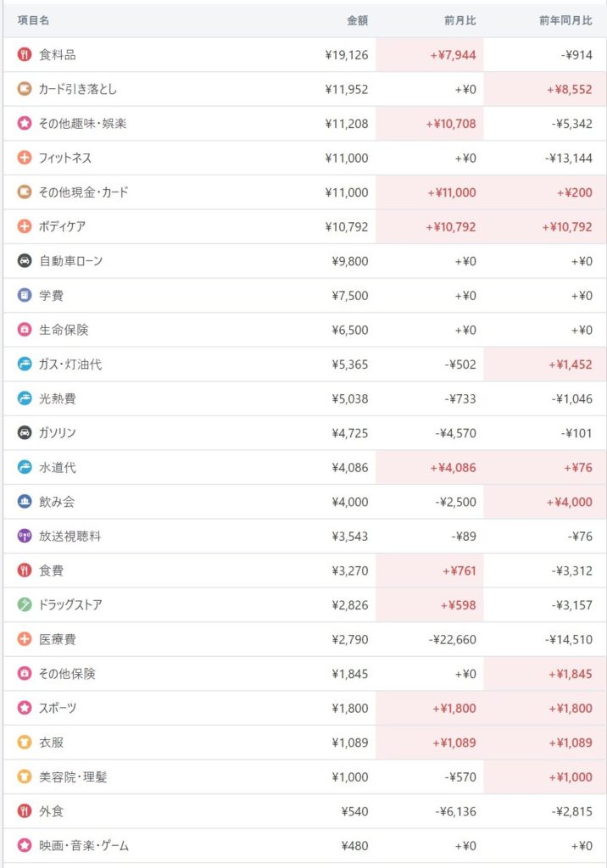The image size is (607, 868).
Task: Click the party icon beside 飲み会
Action: click(x=25, y=502)
